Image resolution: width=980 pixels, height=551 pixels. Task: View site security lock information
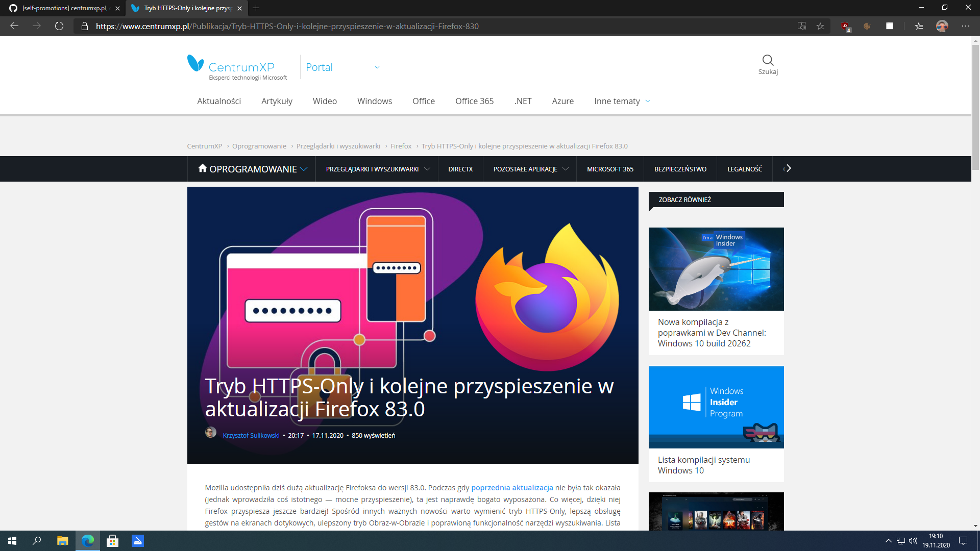(x=85, y=26)
